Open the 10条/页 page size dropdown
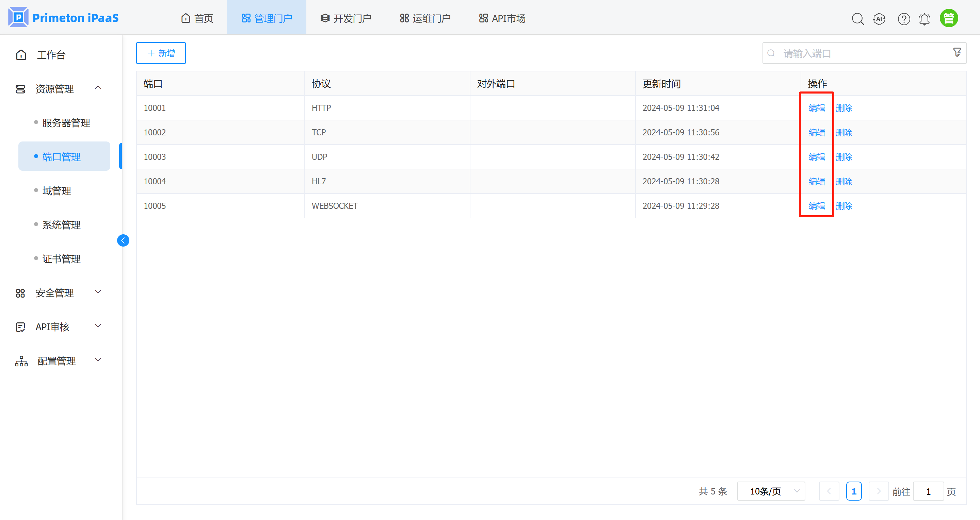The width and height of the screenshot is (980, 520). 771,491
